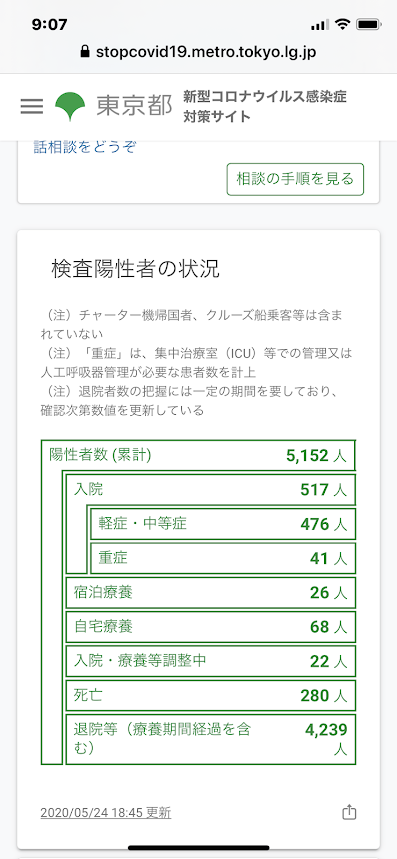Tap the Wi-Fi status icon
Viewport: 397px width, 859px height.
coord(342,25)
